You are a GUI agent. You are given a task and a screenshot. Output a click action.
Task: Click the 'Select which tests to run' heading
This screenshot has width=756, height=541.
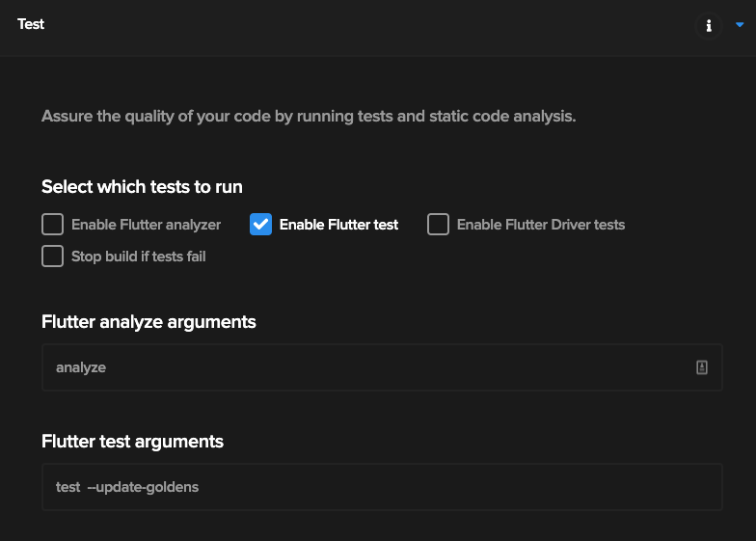tap(142, 186)
